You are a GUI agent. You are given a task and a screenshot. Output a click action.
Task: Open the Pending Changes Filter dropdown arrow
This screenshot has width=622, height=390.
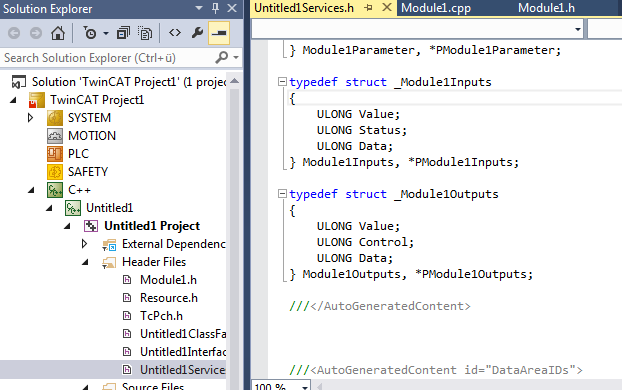106,34
